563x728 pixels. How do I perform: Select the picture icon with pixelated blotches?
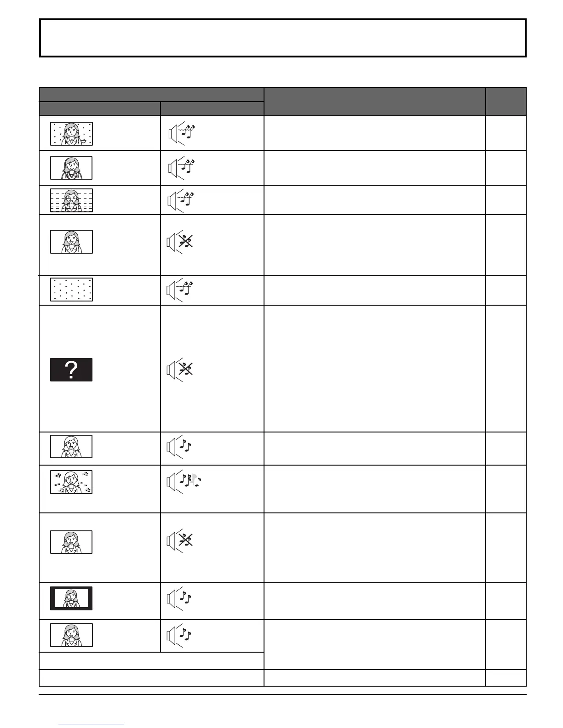point(71,482)
